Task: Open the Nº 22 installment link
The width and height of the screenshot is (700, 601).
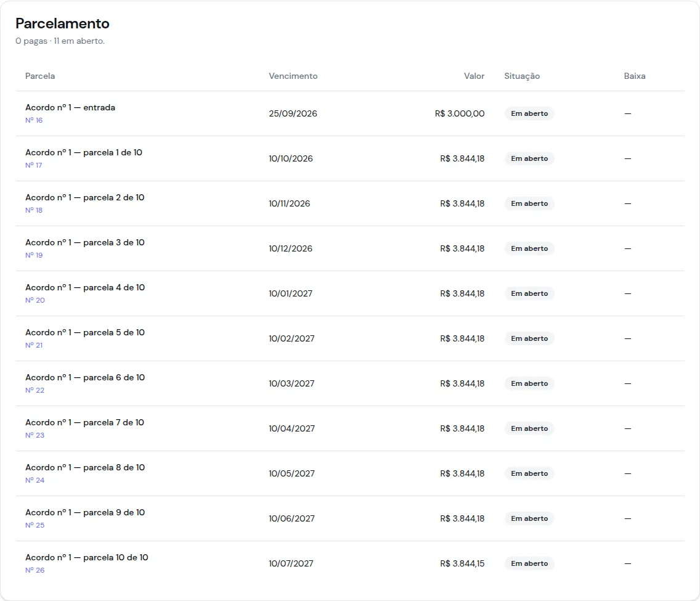Action: 35,390
